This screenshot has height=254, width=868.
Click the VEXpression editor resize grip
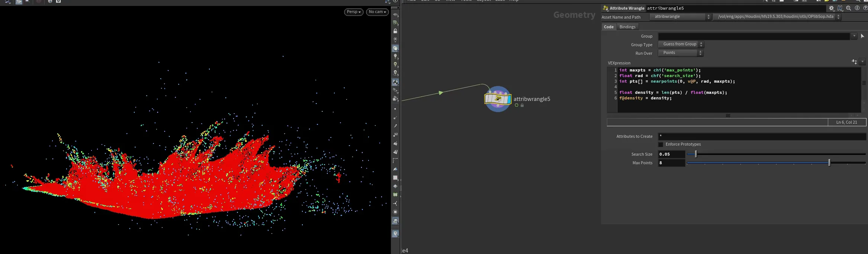728,115
